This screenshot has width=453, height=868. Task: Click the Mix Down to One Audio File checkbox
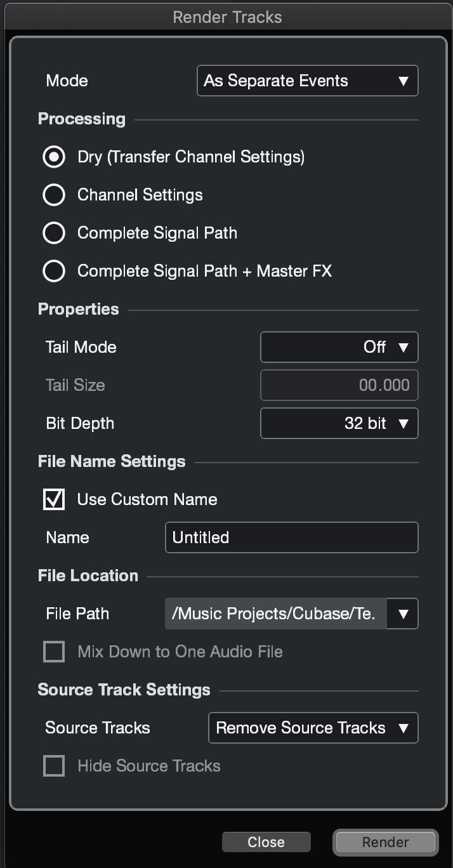point(54,652)
